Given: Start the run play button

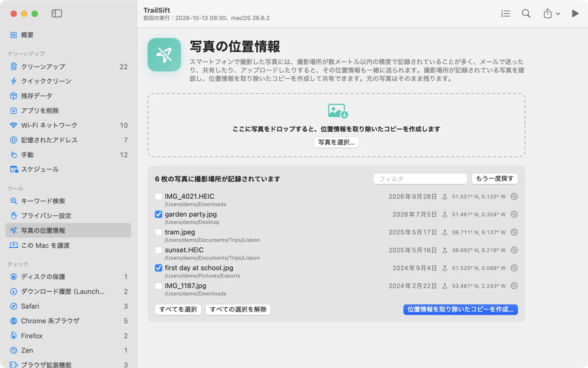Looking at the screenshot, I should click(575, 14).
